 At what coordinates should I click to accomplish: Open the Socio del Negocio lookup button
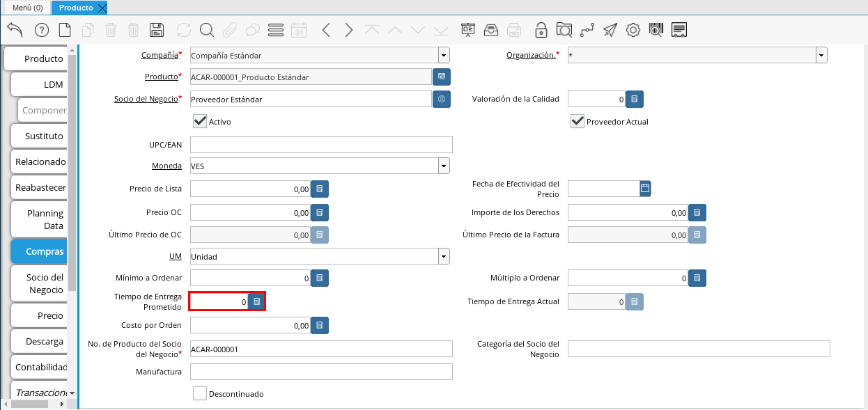pyautogui.click(x=442, y=100)
